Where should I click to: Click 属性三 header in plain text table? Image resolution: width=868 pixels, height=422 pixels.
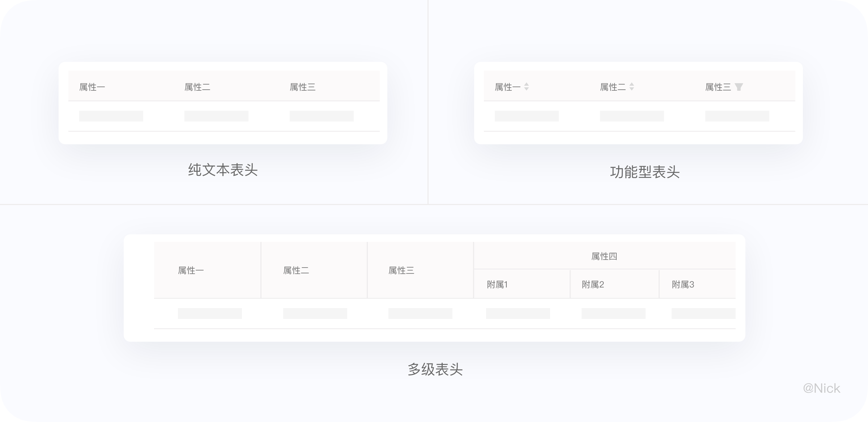303,87
